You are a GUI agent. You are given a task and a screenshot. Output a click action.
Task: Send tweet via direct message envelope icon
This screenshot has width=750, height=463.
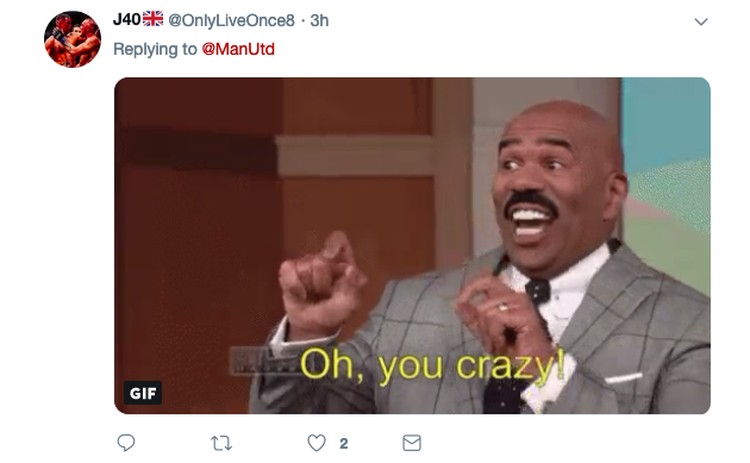tap(412, 443)
